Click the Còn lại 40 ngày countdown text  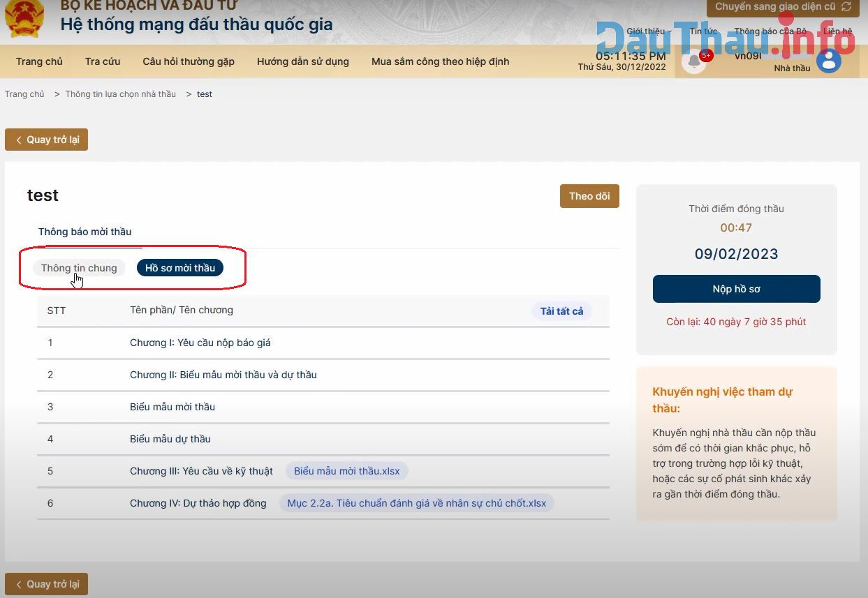pyautogui.click(x=736, y=322)
